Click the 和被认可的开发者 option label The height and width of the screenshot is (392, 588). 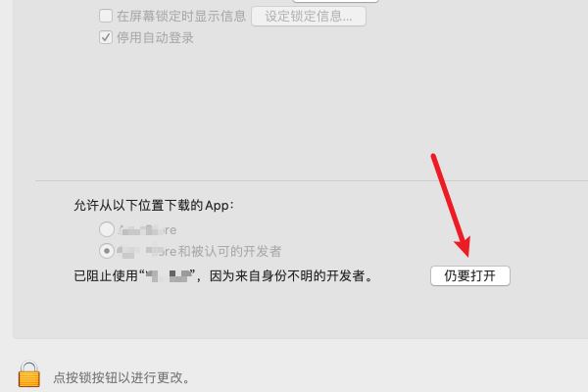pyautogui.click(x=199, y=251)
